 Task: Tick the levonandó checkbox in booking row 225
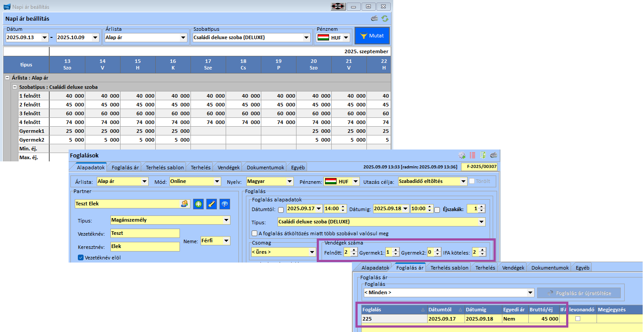click(x=578, y=319)
